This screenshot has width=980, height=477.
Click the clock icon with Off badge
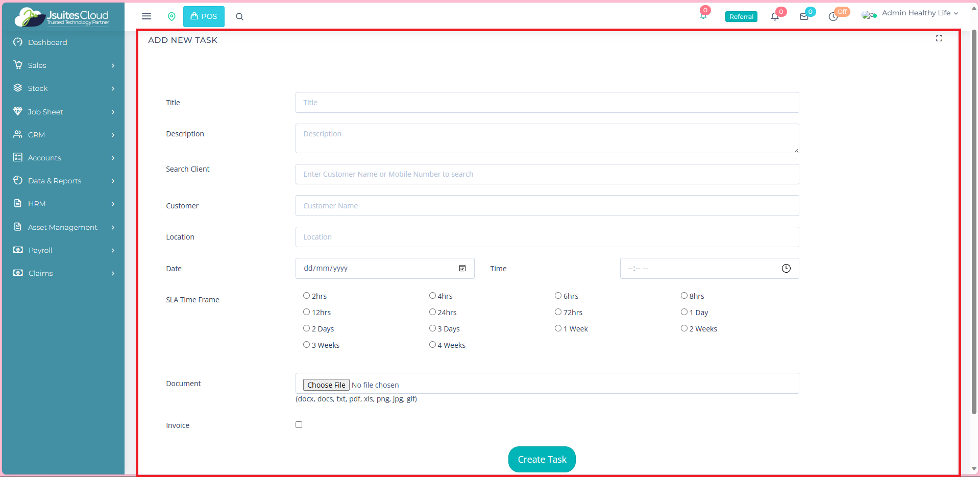pyautogui.click(x=833, y=16)
